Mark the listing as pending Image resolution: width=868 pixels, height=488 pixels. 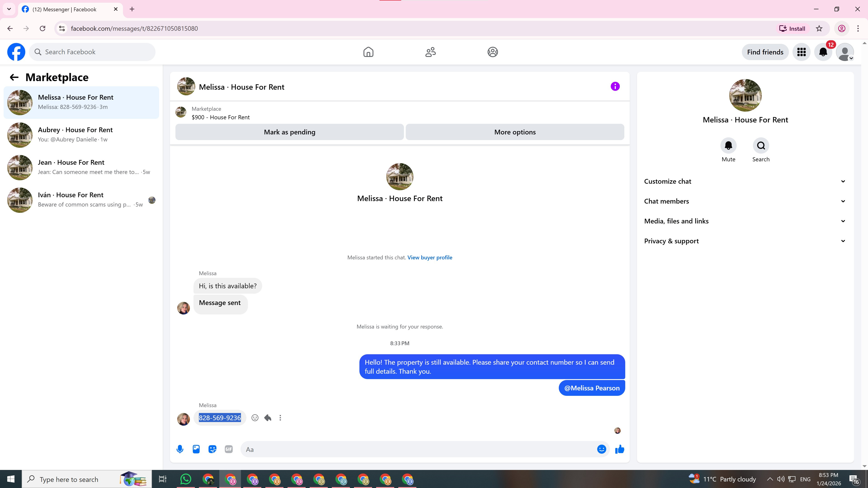[289, 132]
